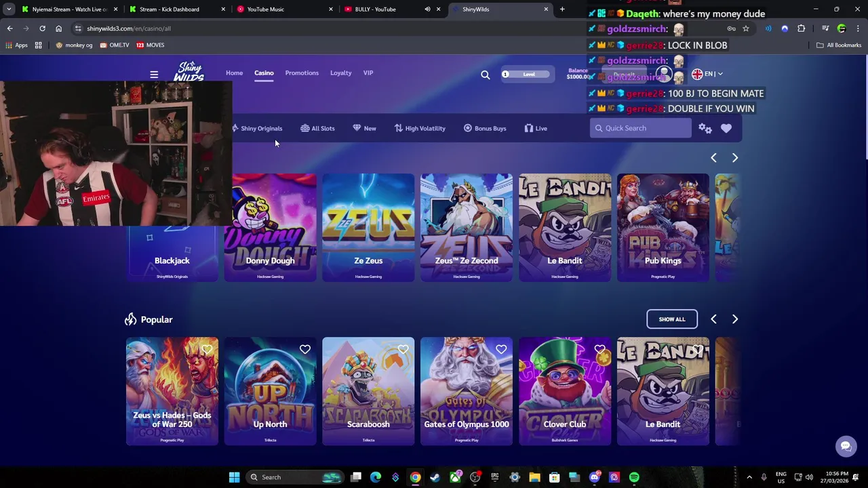Open the Chrome extensions puzzle icon
This screenshot has width=868, height=488.
point(802,28)
